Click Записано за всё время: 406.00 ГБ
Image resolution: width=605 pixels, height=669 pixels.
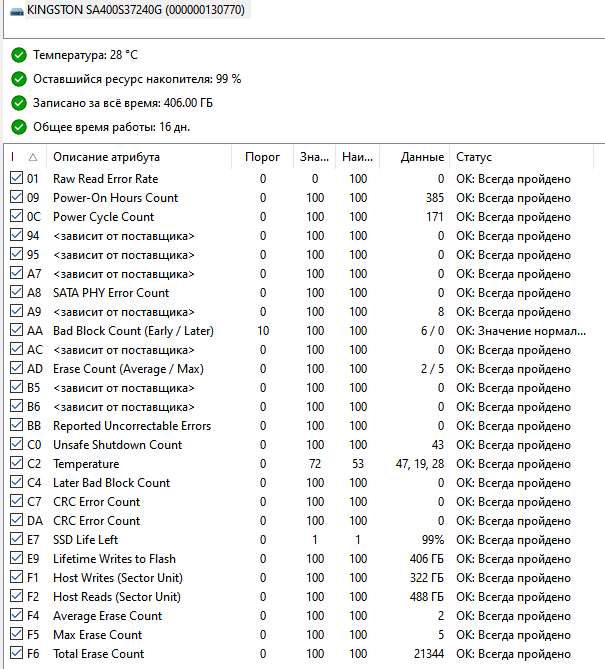tap(123, 103)
